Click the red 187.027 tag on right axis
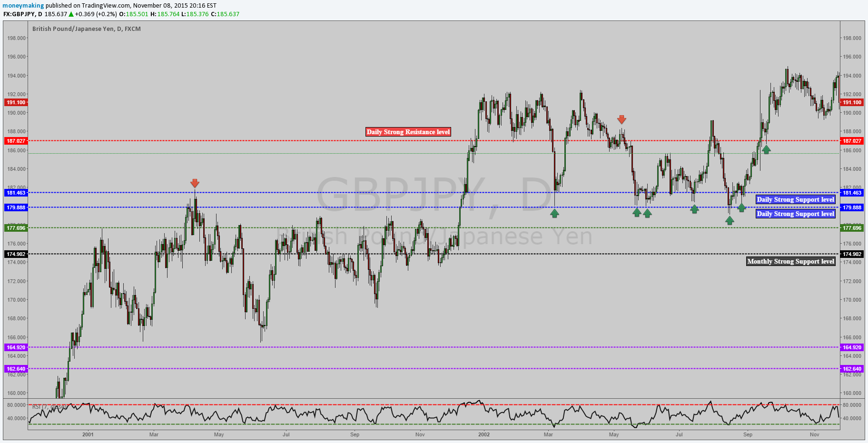Viewport: 868px width, 443px height. (x=852, y=141)
